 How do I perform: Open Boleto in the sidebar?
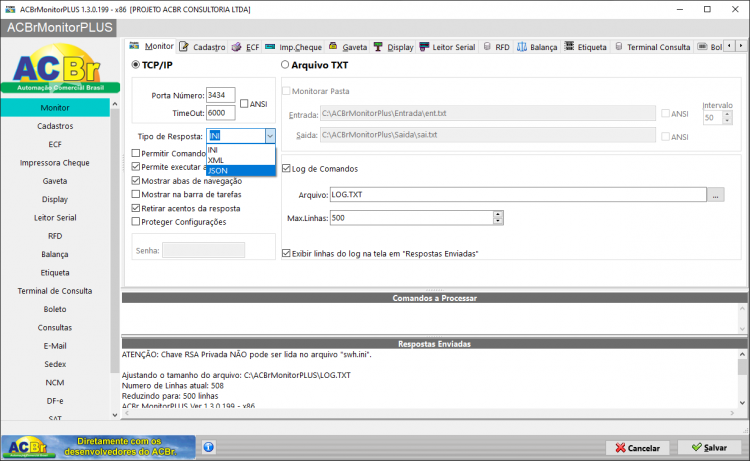coord(55,309)
